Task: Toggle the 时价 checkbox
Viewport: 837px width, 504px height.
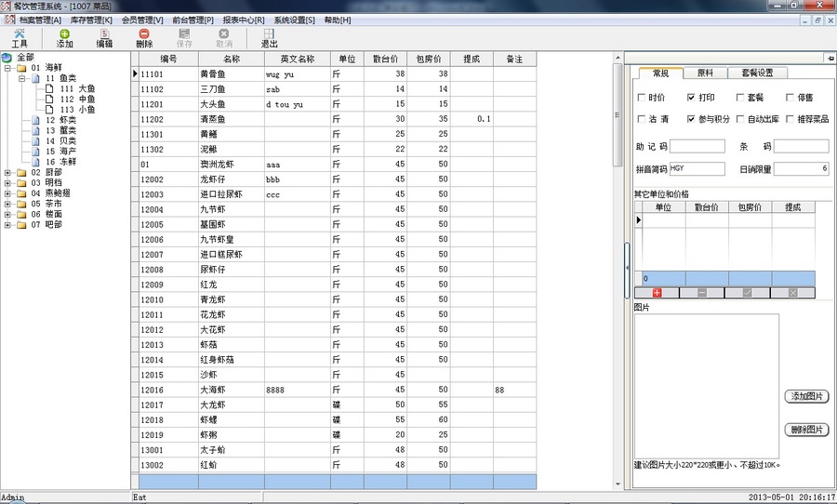Action: (642, 97)
